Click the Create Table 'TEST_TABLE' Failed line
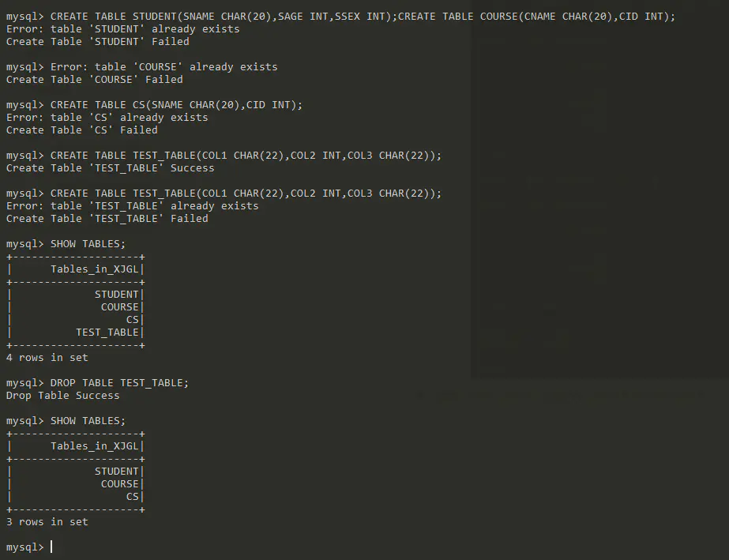 coord(107,219)
